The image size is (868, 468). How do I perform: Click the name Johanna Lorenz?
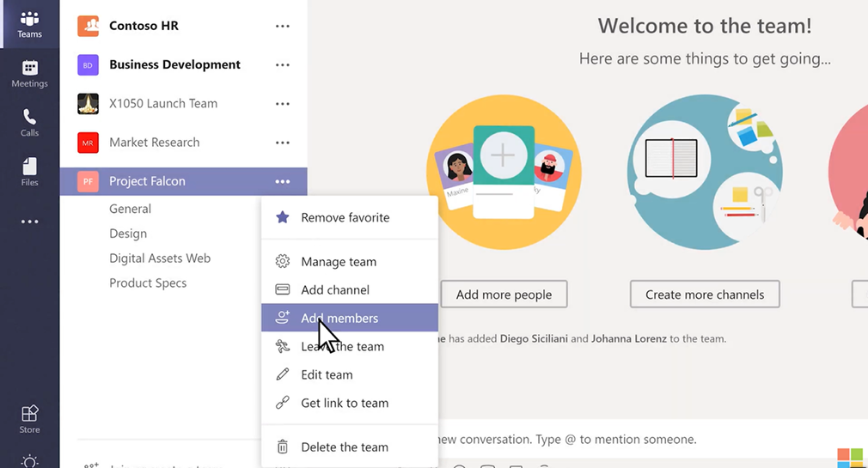(x=629, y=338)
